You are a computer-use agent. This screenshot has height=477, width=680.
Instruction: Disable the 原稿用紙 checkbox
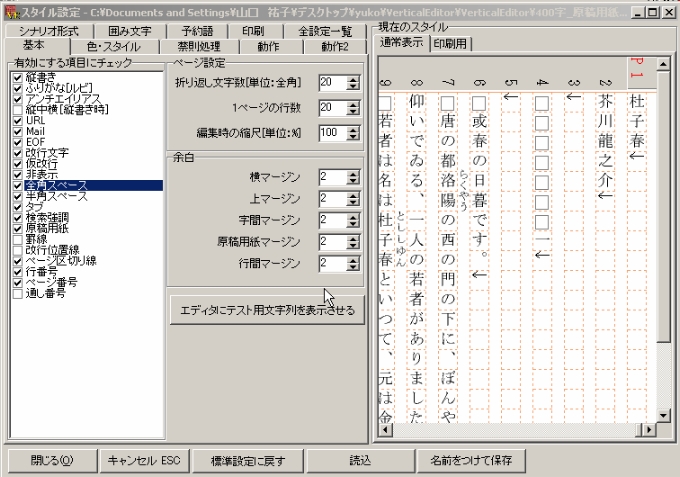[x=18, y=229]
